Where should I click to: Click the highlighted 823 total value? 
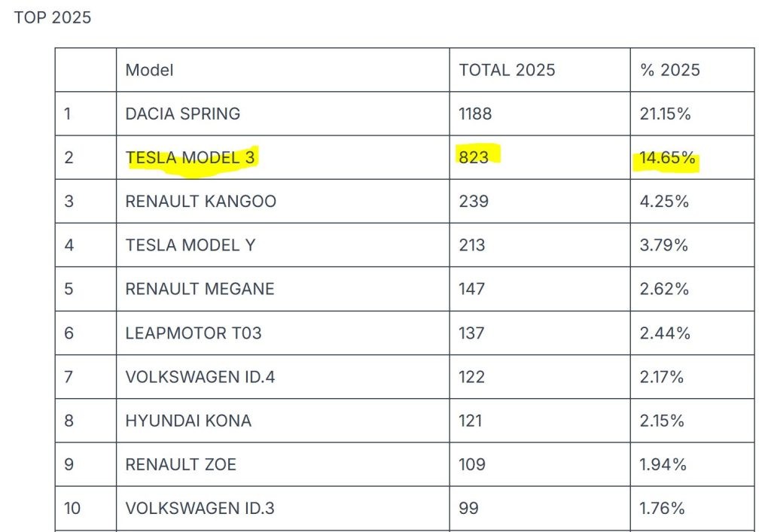point(474,157)
